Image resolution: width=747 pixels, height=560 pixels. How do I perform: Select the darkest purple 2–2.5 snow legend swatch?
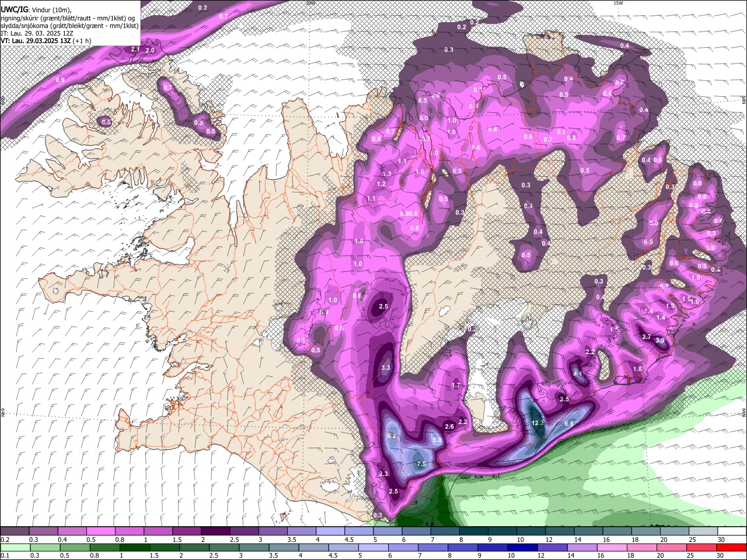215,531
